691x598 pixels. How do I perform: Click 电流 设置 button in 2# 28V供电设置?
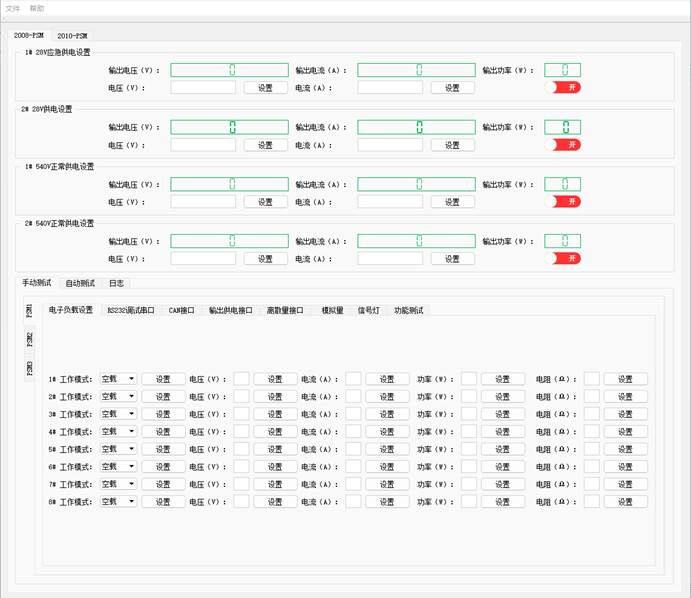pos(452,145)
